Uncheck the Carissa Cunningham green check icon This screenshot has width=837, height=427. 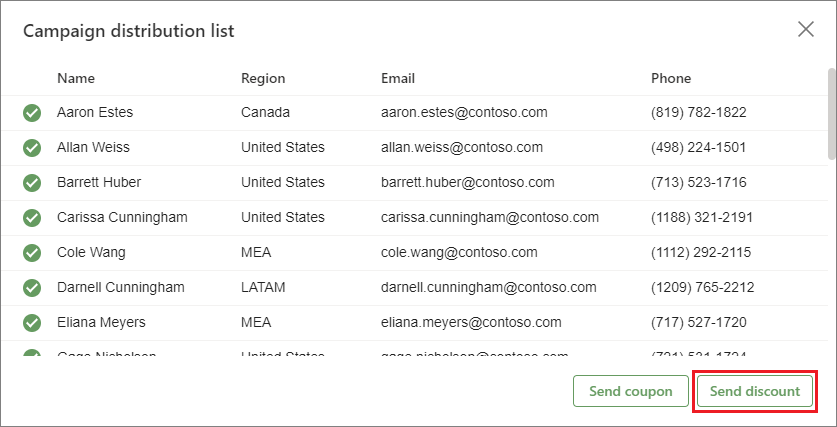pyautogui.click(x=32, y=218)
